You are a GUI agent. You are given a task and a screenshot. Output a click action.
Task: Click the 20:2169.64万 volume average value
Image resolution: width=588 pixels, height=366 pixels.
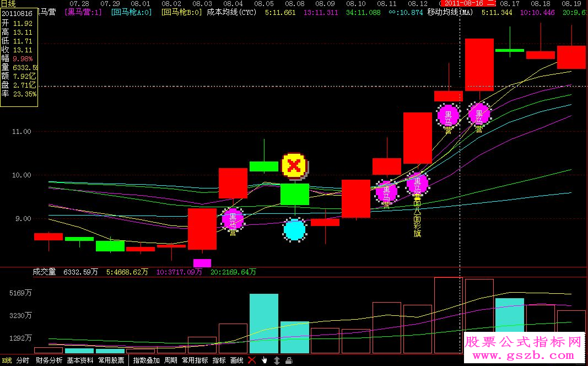[x=233, y=272]
